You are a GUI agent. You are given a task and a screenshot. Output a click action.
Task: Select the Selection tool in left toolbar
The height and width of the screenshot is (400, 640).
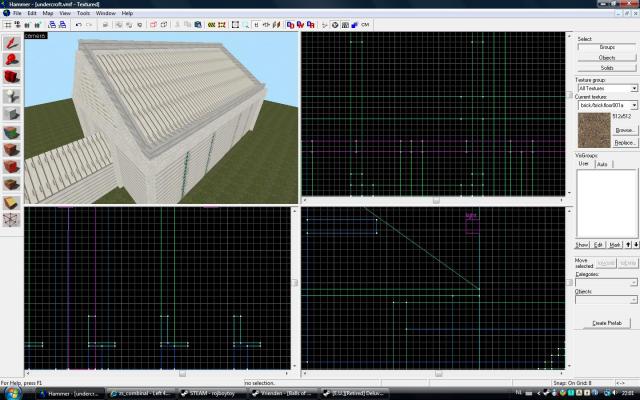12,43
